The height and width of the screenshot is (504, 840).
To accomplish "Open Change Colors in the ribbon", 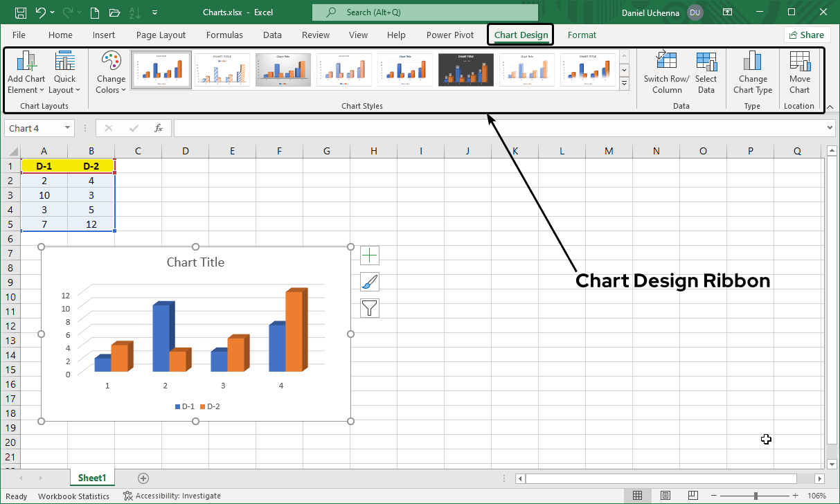I will pyautogui.click(x=110, y=73).
